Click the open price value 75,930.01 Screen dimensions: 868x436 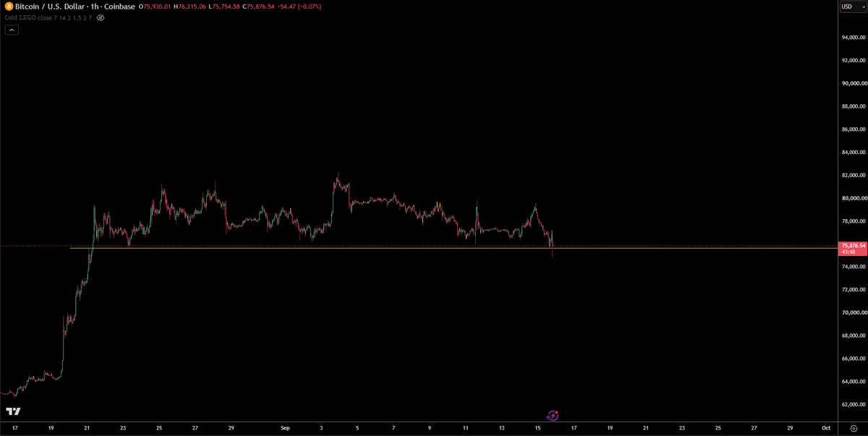(156, 7)
